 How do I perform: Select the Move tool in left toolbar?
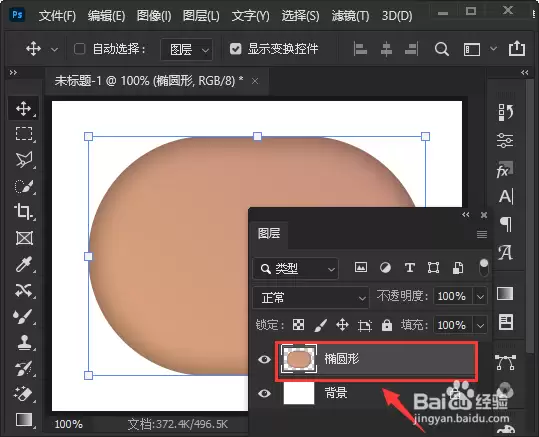[x=23, y=109]
